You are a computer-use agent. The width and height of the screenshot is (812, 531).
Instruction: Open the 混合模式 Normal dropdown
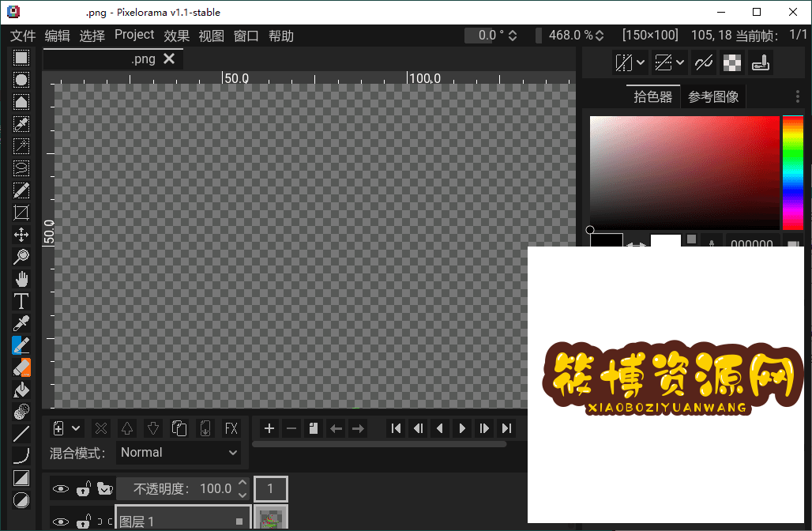179,452
